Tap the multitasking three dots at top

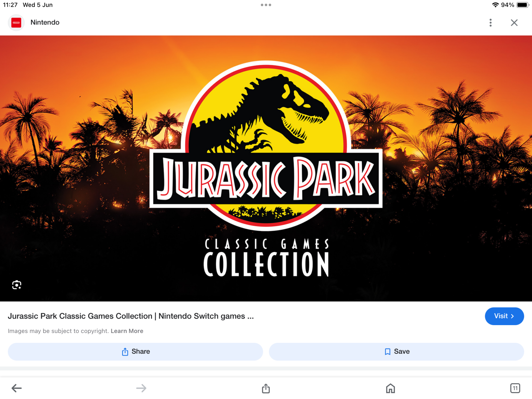pos(266,5)
